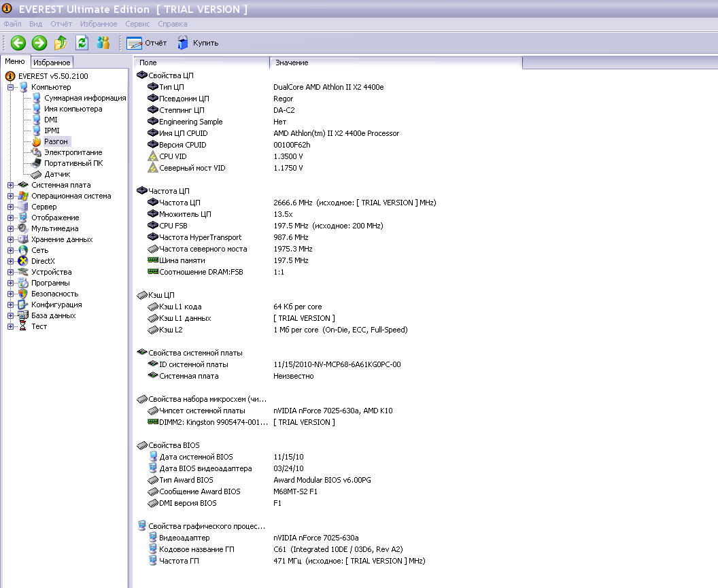This screenshot has height=588, width=718.
Task: Expand the Системная плата tree node
Action: click(x=10, y=185)
